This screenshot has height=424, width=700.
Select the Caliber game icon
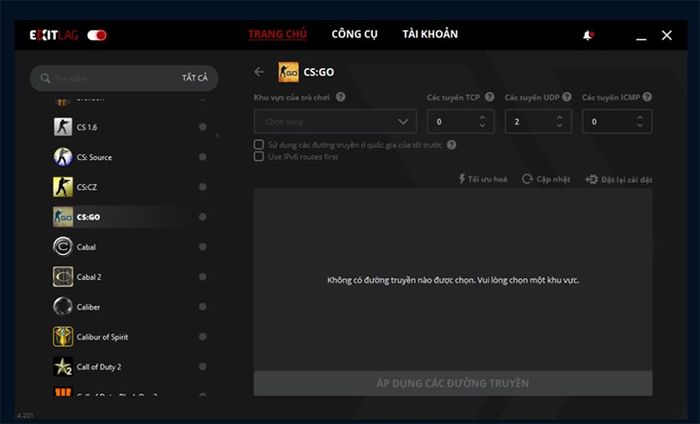(x=62, y=307)
